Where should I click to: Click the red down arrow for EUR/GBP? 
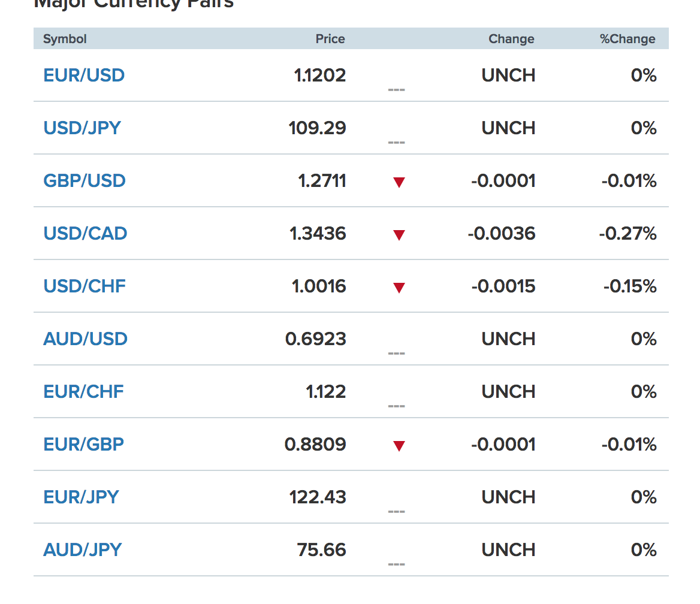point(399,446)
